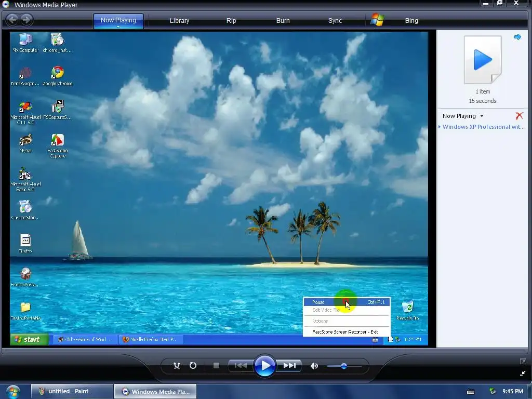Click ChromeStandalone icon in the video
This screenshot has width=532, height=399.
pyautogui.click(x=25, y=210)
